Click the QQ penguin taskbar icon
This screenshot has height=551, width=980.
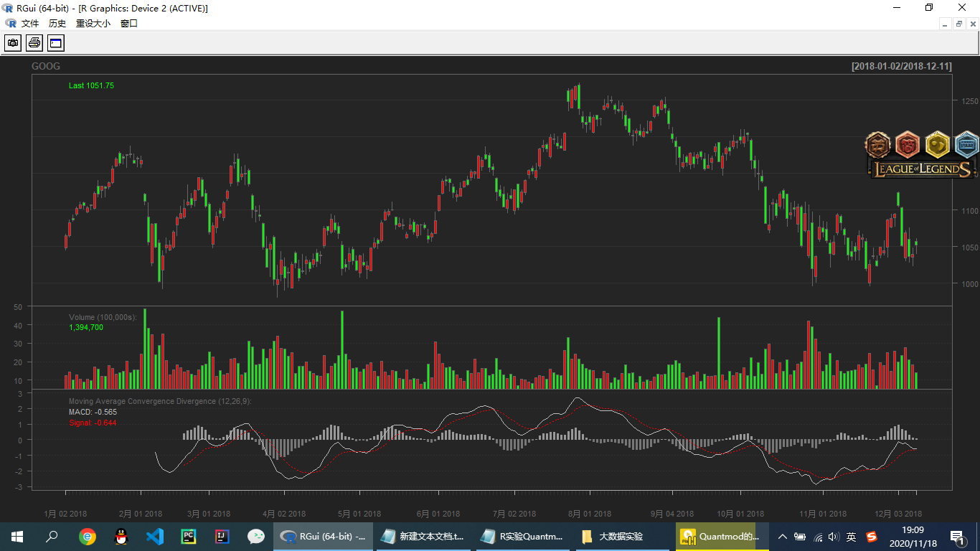pyautogui.click(x=121, y=537)
